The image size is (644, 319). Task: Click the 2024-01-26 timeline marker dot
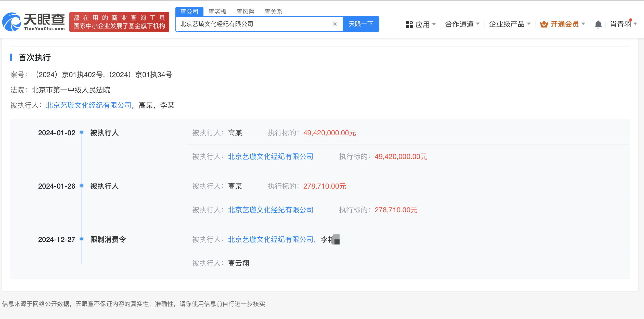(82, 186)
